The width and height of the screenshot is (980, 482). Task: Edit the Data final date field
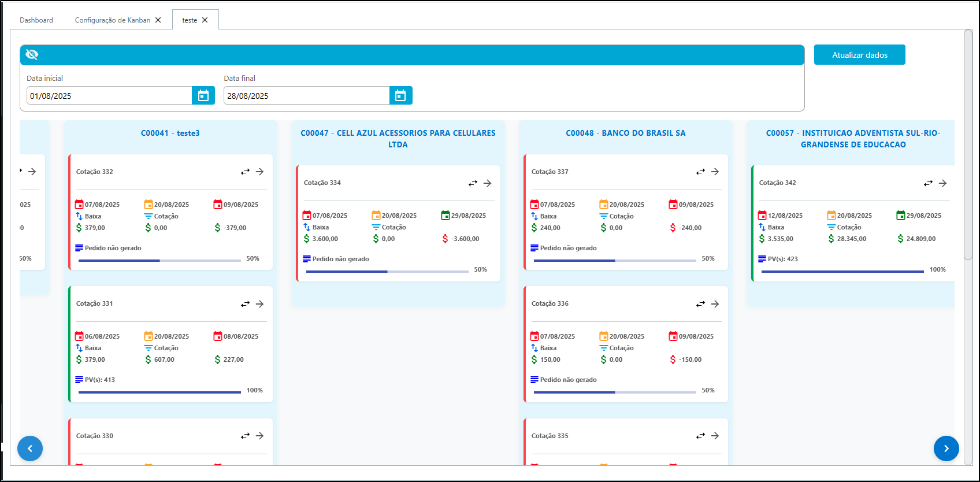point(307,95)
